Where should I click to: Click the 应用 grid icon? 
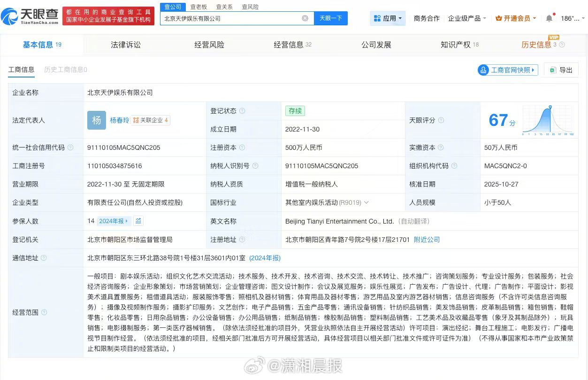(x=377, y=18)
